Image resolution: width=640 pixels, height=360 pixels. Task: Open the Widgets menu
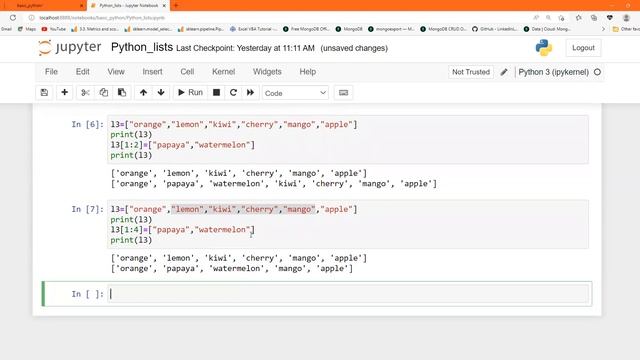tap(267, 72)
